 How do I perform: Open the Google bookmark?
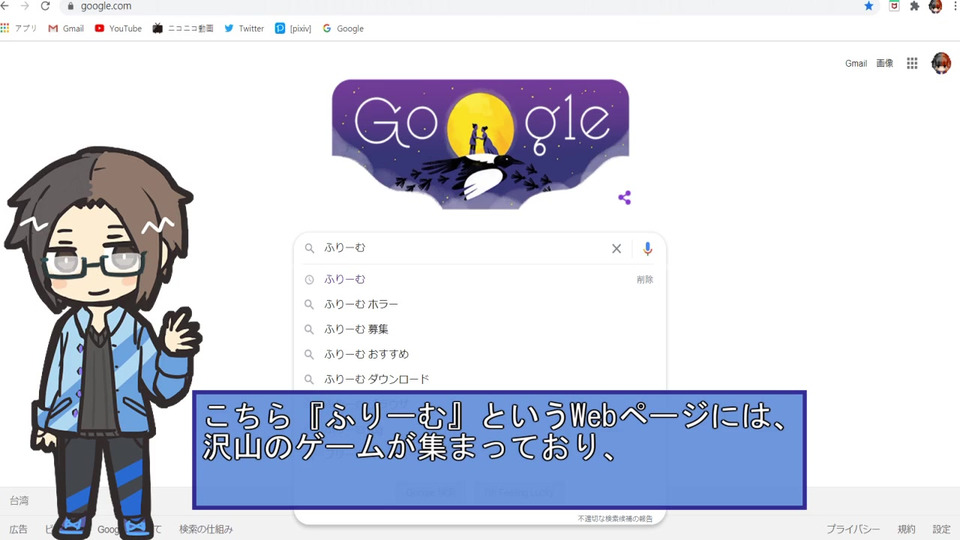(343, 28)
